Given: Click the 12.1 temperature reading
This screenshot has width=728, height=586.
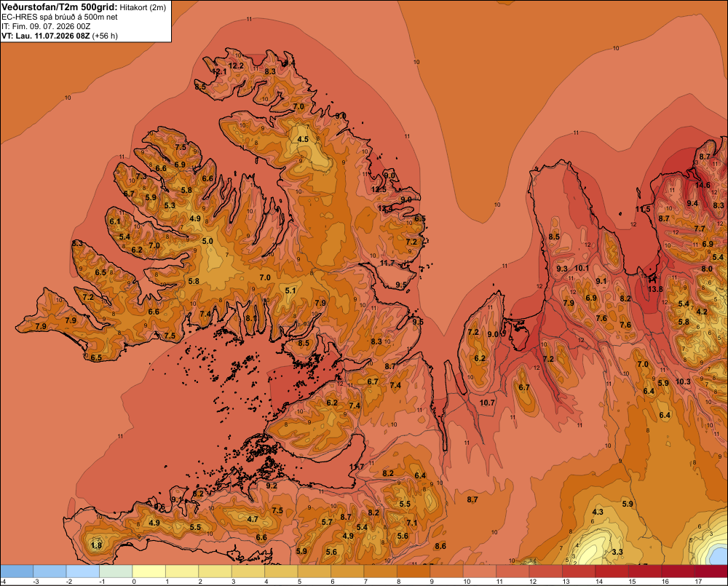Looking at the screenshot, I should point(219,71).
